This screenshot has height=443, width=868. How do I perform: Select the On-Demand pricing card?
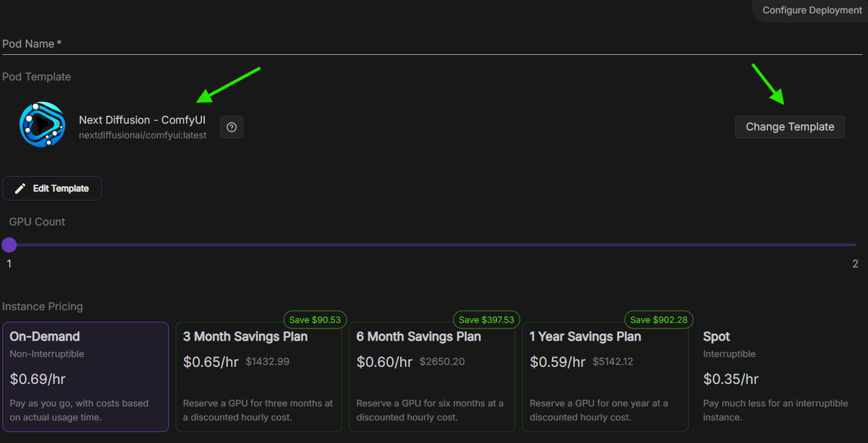(85, 377)
